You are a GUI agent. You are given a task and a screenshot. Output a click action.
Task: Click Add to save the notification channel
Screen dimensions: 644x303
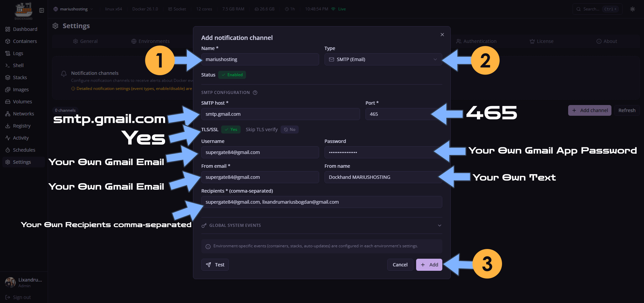pos(429,264)
